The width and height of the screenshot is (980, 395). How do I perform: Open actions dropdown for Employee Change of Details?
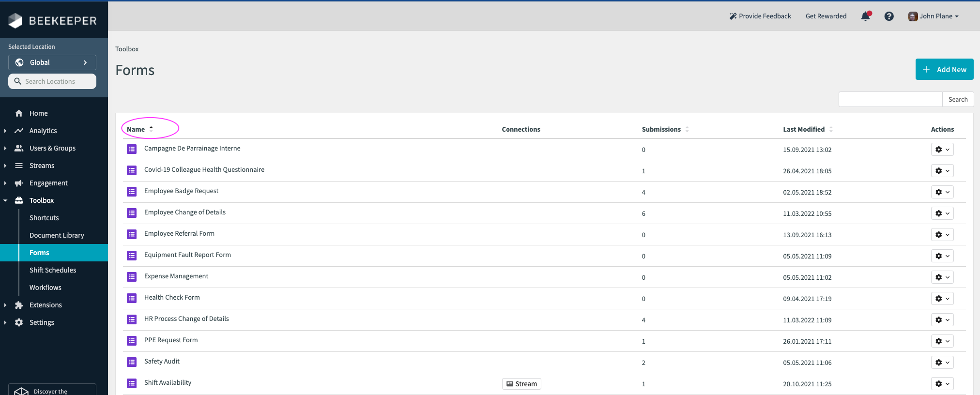coord(942,213)
